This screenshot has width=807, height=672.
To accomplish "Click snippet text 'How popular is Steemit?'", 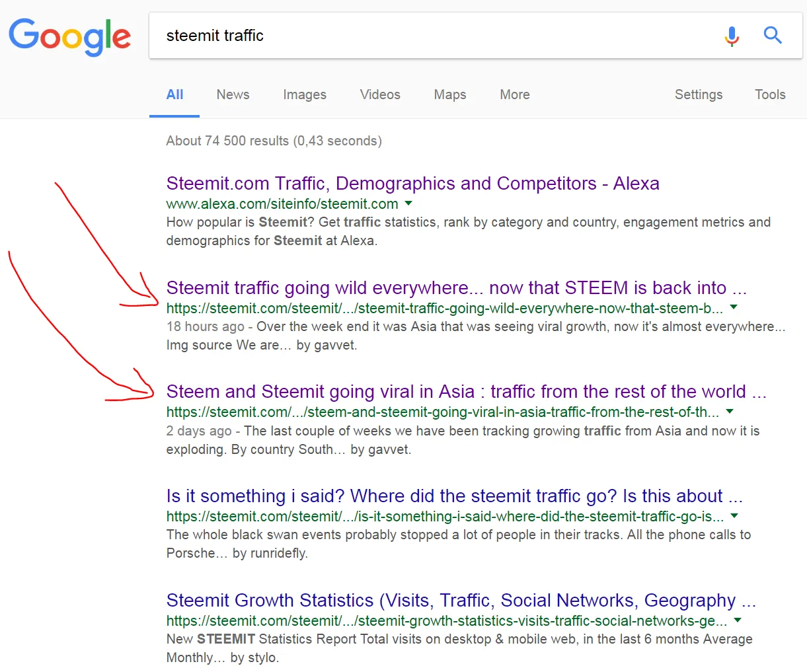I will 241,222.
